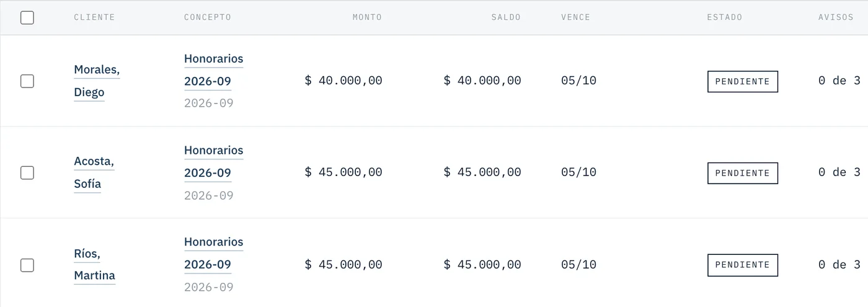Select the checkbox for Acosta, Sofía row
Image resolution: width=868 pixels, height=307 pixels.
tap(27, 173)
